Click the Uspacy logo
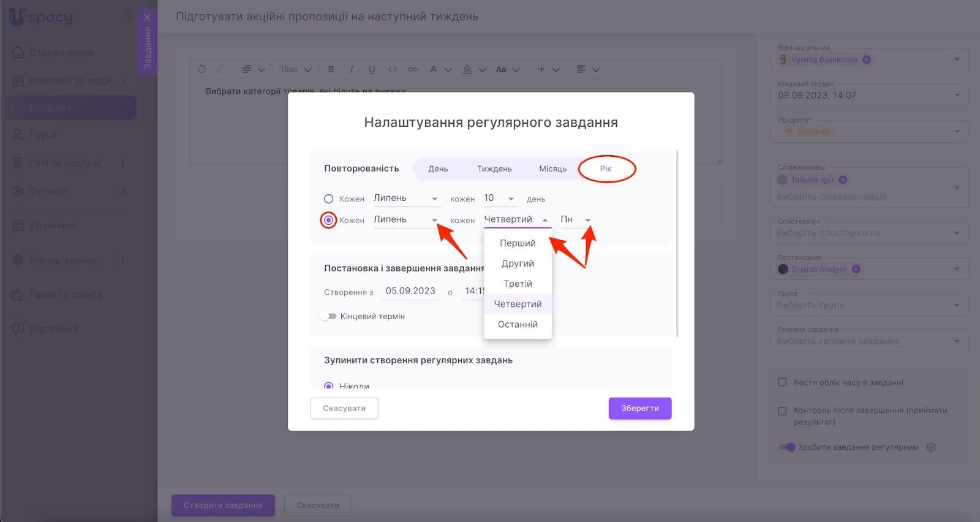 coord(41,17)
